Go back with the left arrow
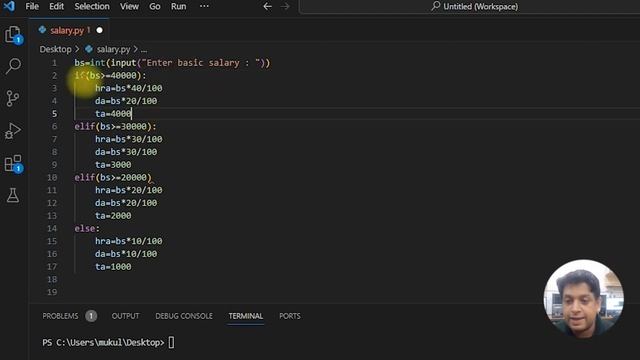The height and width of the screenshot is (360, 640). (x=267, y=7)
